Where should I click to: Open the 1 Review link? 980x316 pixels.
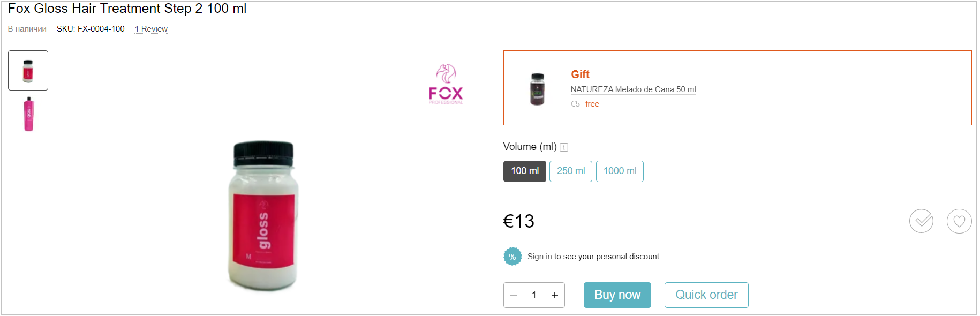click(151, 29)
